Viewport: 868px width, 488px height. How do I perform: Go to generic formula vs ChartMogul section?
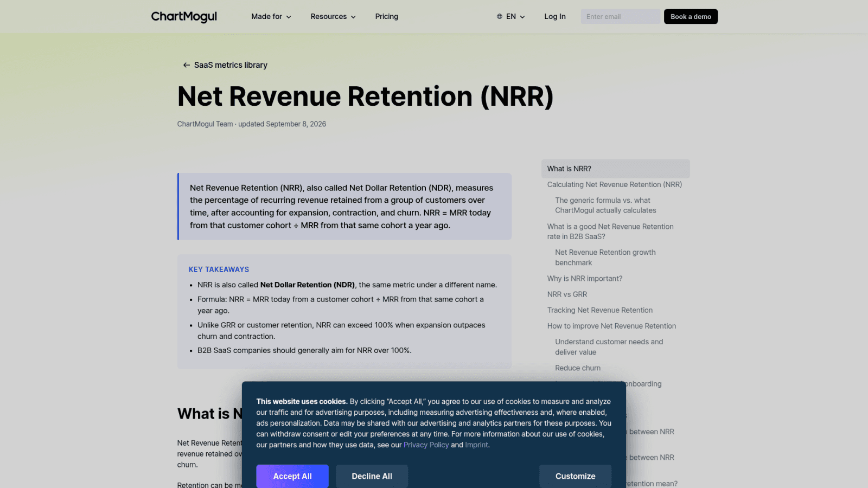605,206
